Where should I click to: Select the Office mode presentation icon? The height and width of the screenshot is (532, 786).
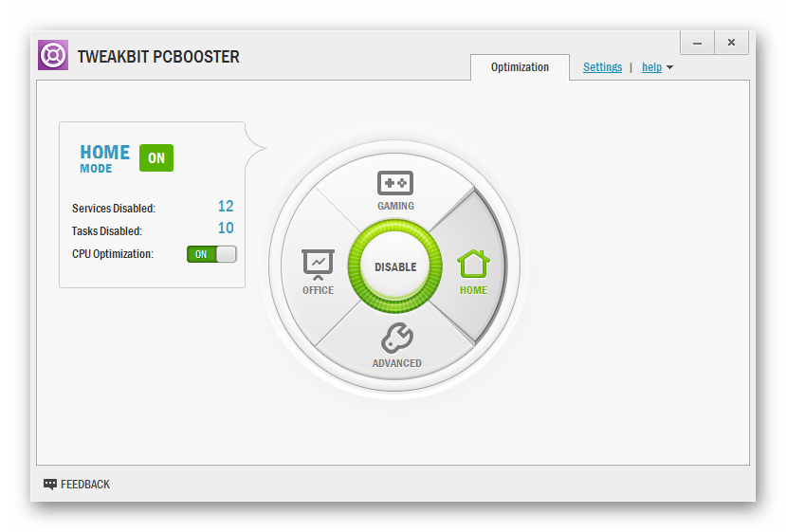coord(318,265)
